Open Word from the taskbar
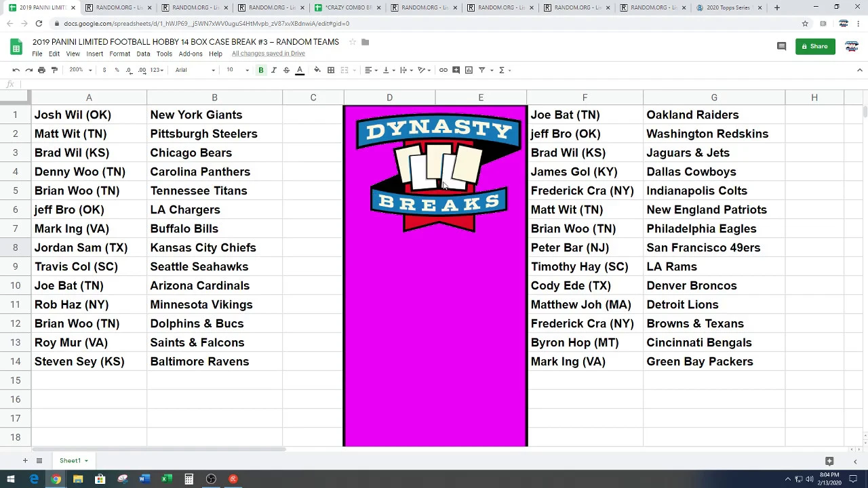This screenshot has height=488, width=868. (x=144, y=479)
